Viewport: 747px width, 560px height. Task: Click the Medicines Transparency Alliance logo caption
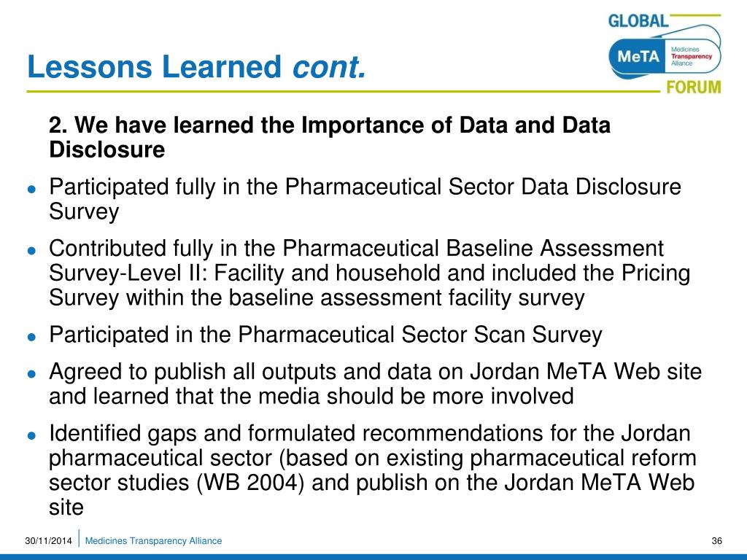692,56
